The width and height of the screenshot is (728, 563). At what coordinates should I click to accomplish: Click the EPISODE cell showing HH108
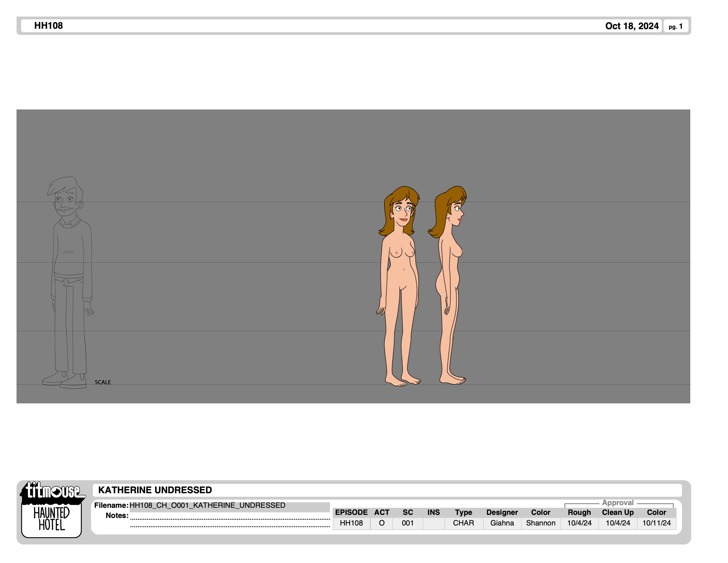pyautogui.click(x=351, y=523)
